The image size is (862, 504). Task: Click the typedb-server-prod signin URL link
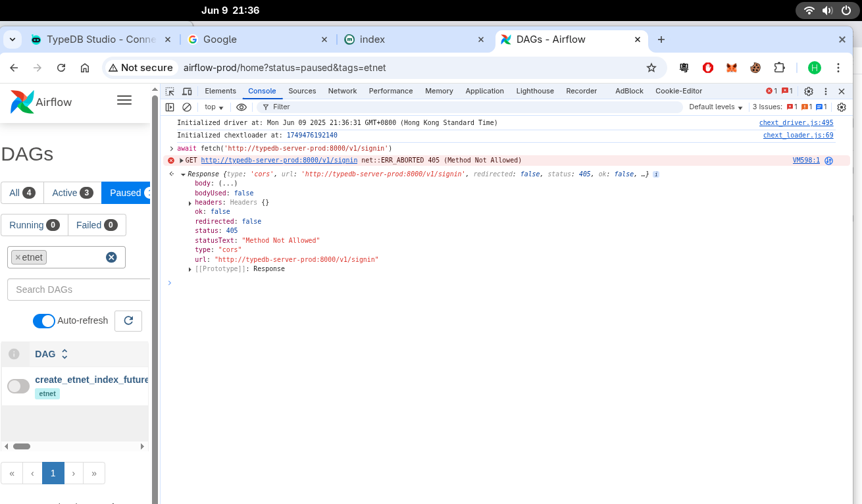279,161
